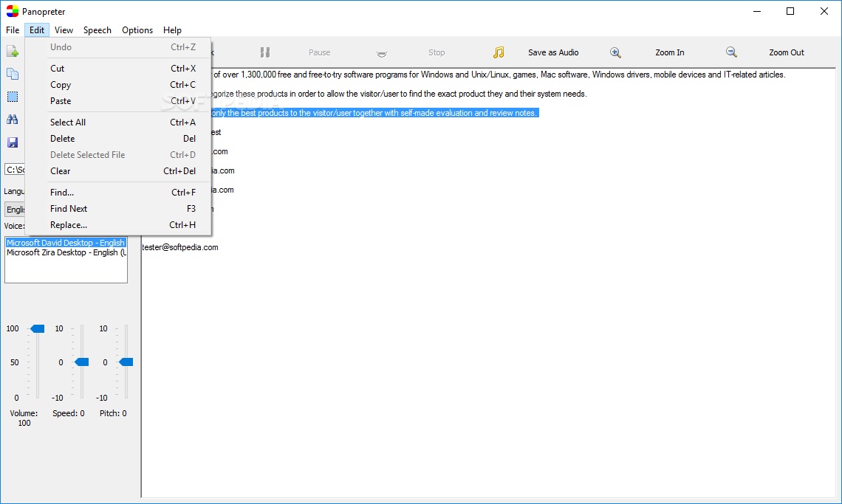Choose Find... in the Edit menu
Screen dimensions: 842x504
[118, 192]
